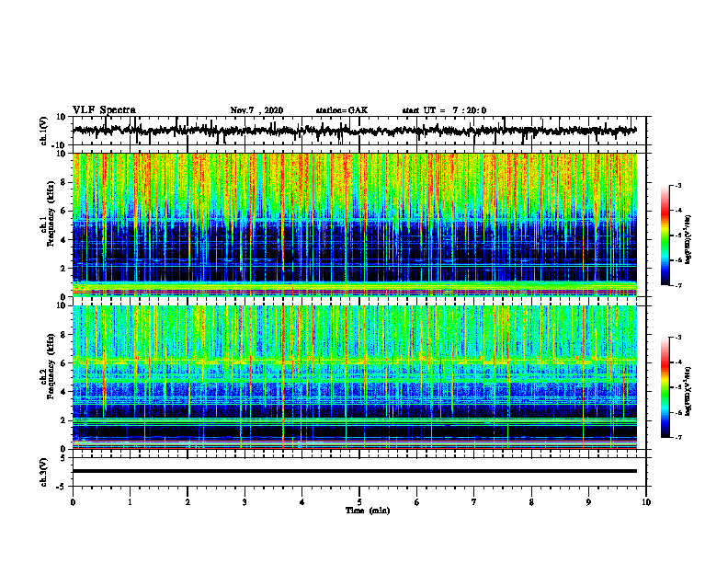The width and height of the screenshot is (728, 563).
Task: Select the "start UT = 7 : 20: 0" text
Action: coord(444,110)
